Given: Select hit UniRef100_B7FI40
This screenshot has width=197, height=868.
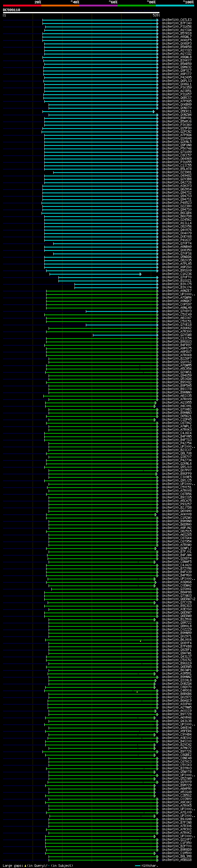Looking at the screenshot, I should [176, 23].
